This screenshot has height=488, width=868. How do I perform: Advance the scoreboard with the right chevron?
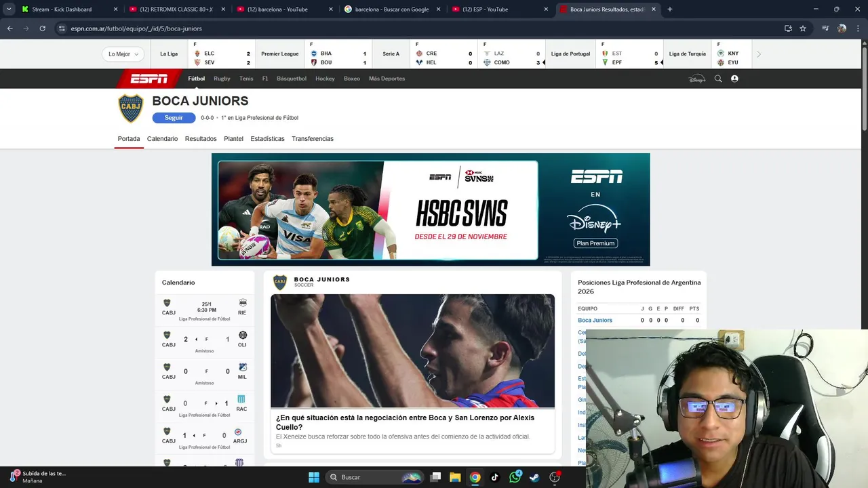(759, 54)
